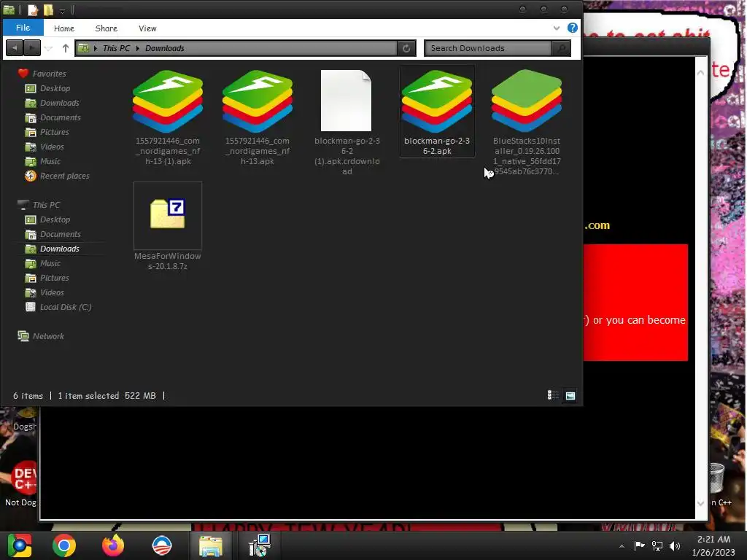The image size is (747, 560).
Task: Click the search magnifier button
Action: click(x=561, y=48)
